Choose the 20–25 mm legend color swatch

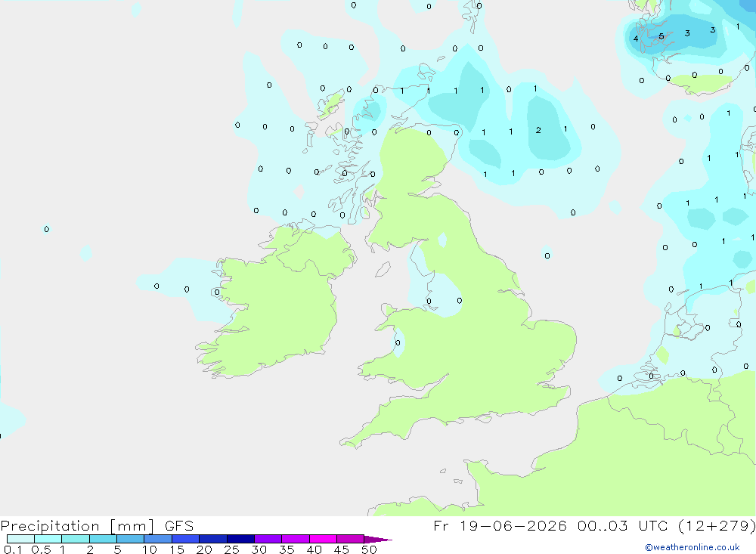(213, 539)
